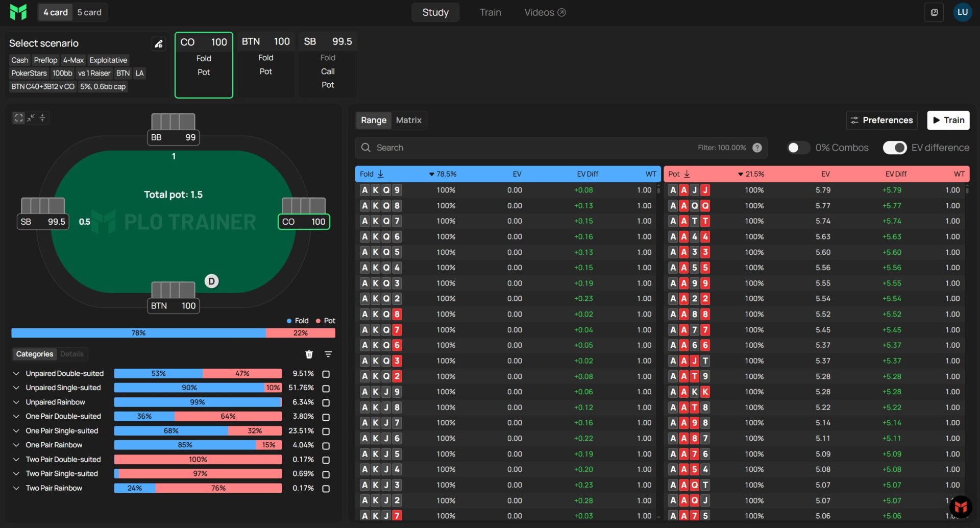Click the Filter help question mark icon

coord(757,148)
